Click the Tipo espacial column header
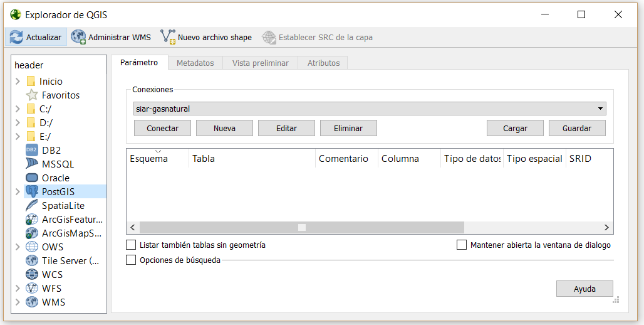Image resolution: width=644 pixels, height=325 pixels. 535,158
